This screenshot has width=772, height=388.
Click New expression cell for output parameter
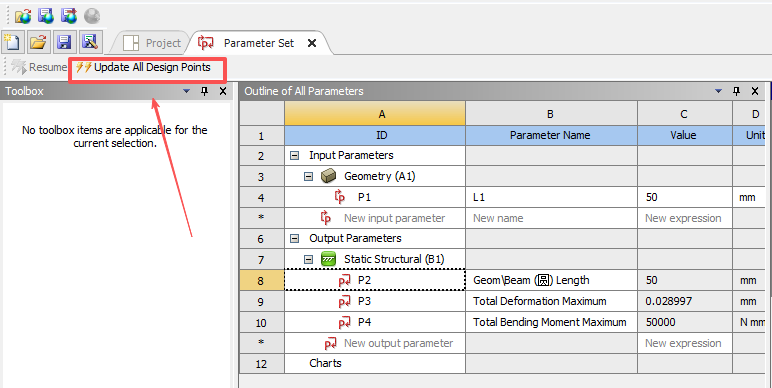685,343
